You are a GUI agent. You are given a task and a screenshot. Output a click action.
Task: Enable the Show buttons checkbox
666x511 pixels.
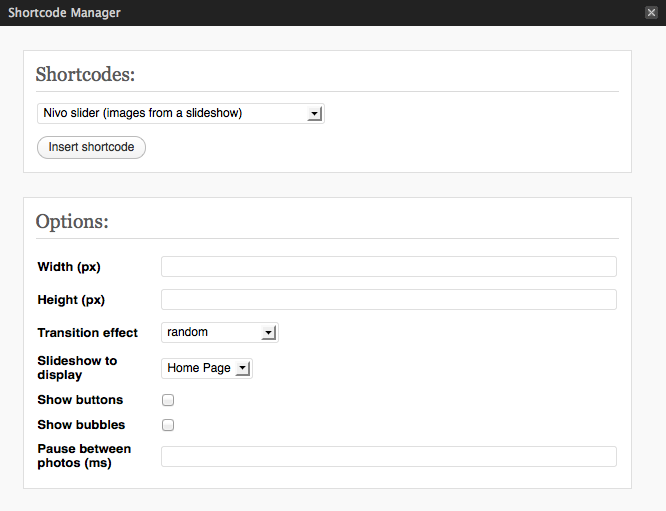(168, 400)
